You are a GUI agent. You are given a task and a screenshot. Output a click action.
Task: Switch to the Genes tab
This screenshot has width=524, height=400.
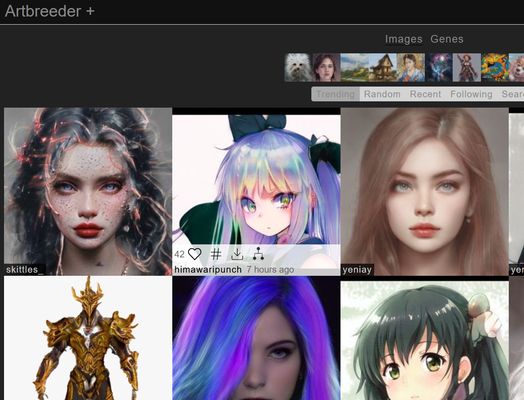[447, 39]
